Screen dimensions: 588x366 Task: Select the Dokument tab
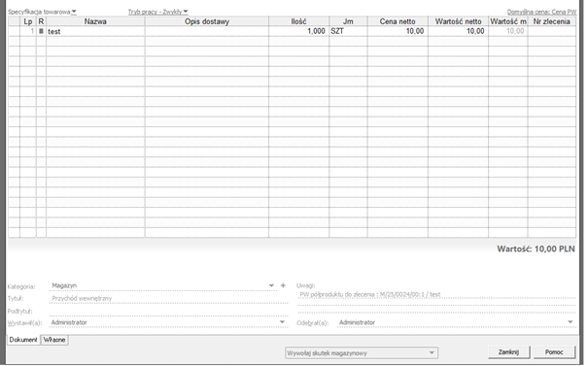(23, 340)
